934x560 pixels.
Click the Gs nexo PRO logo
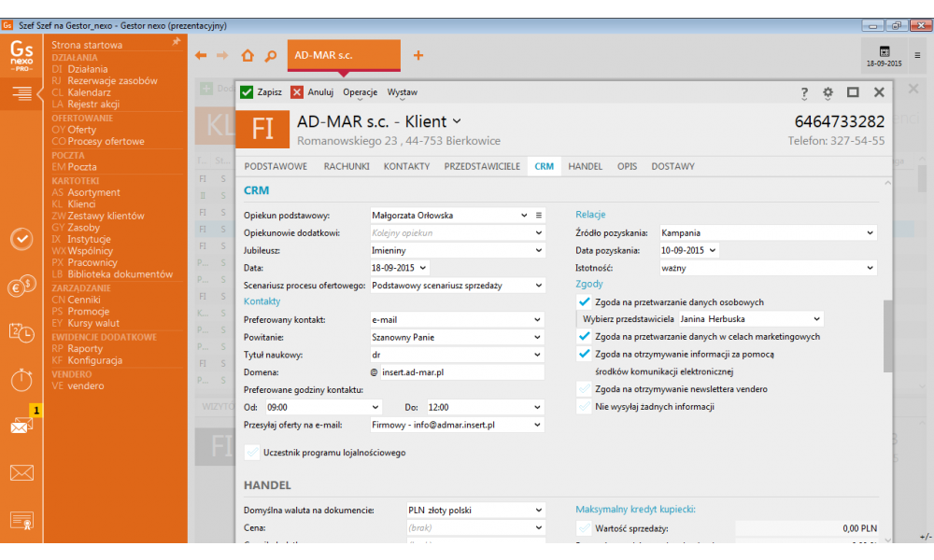(21, 55)
